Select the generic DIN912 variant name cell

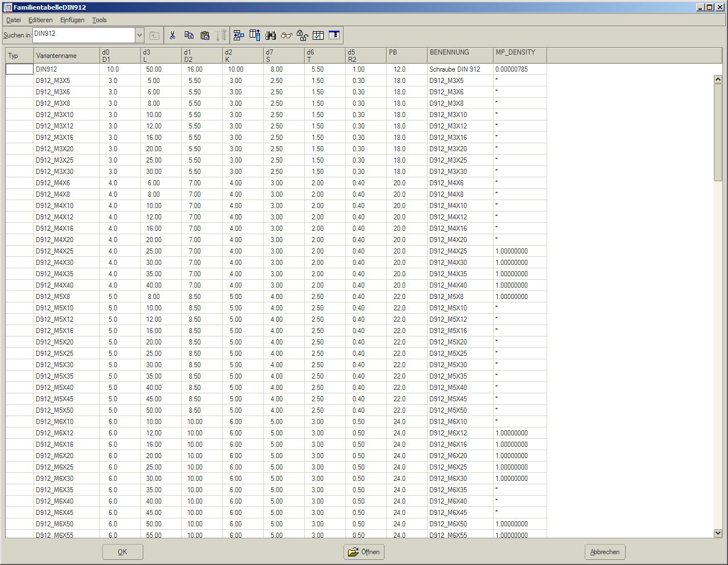[x=67, y=69]
